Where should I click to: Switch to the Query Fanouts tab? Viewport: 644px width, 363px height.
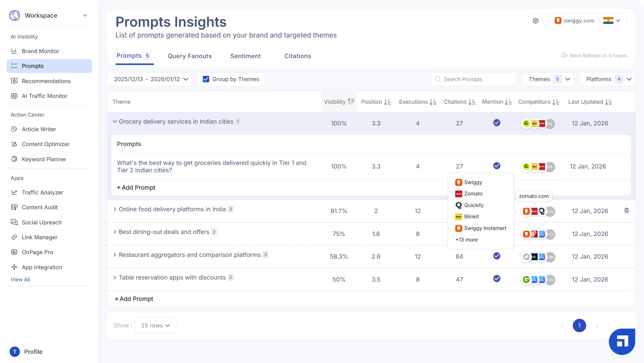tap(189, 56)
